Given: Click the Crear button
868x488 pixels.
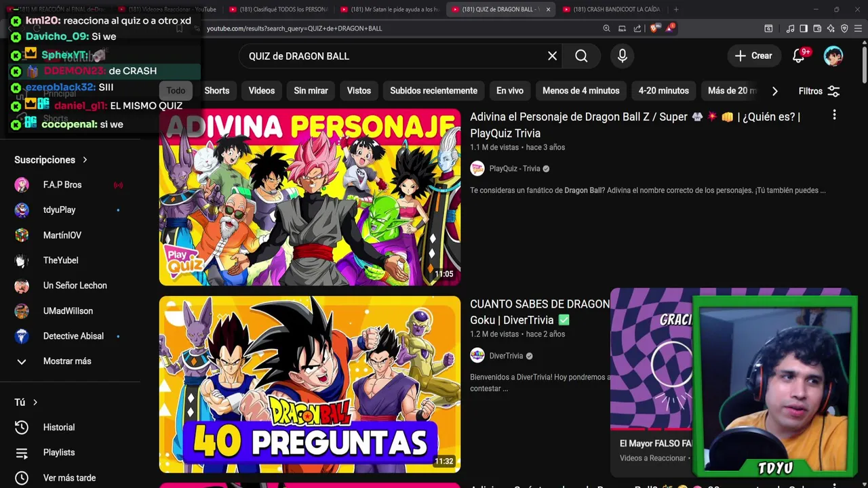Looking at the screenshot, I should coord(753,56).
